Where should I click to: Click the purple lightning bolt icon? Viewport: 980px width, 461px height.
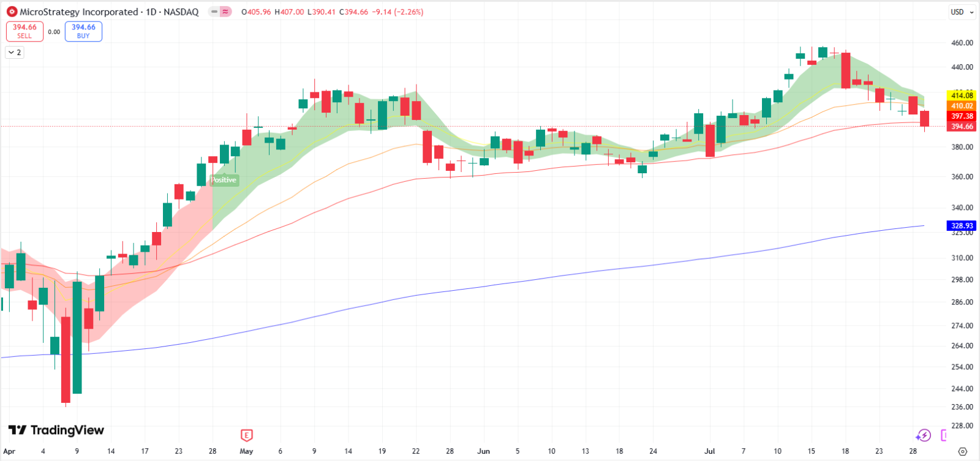pyautogui.click(x=923, y=435)
